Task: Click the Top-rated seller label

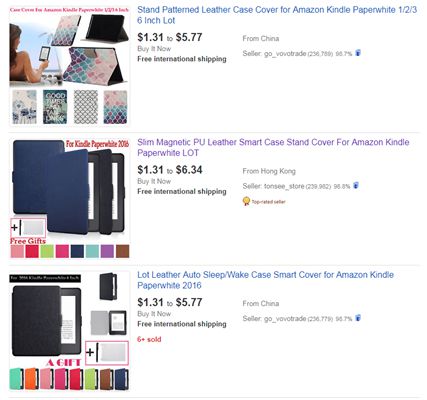Action: [x=268, y=202]
